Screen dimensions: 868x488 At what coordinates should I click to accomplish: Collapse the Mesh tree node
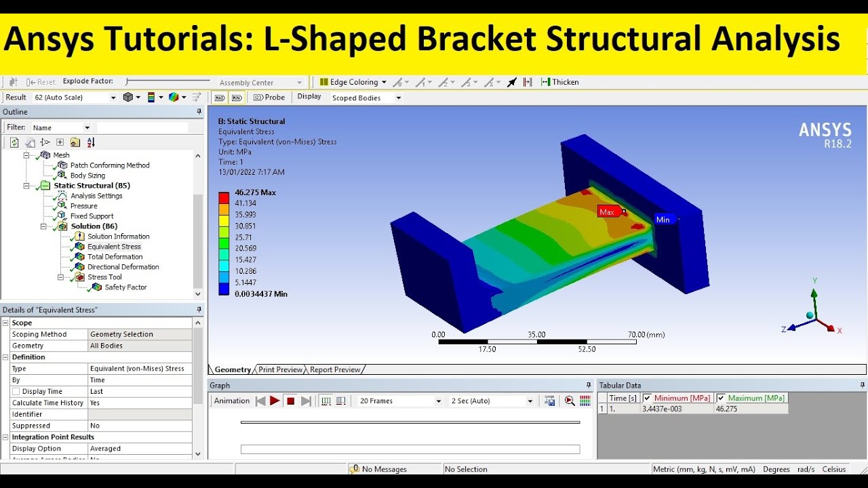tap(26, 155)
